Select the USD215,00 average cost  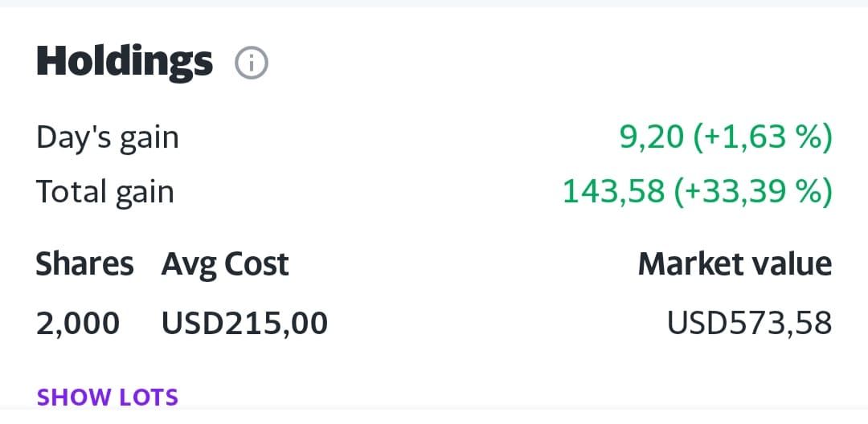click(x=244, y=324)
